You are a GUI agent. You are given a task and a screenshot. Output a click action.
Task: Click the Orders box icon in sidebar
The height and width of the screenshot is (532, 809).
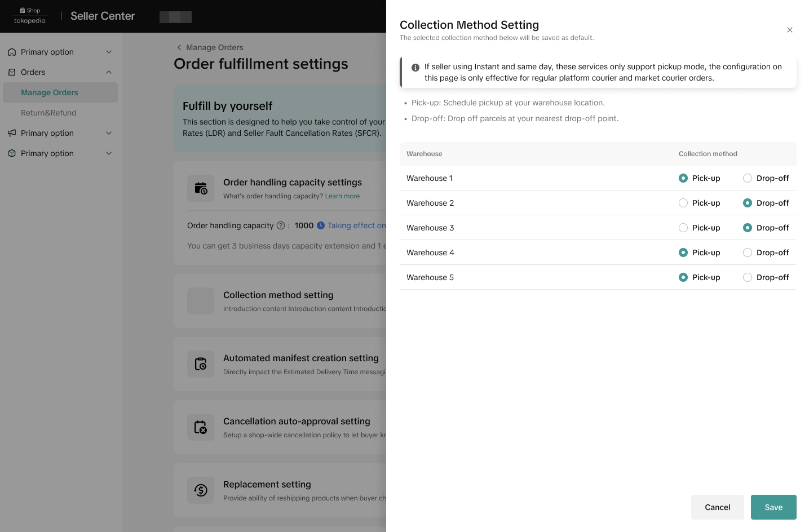[12, 72]
